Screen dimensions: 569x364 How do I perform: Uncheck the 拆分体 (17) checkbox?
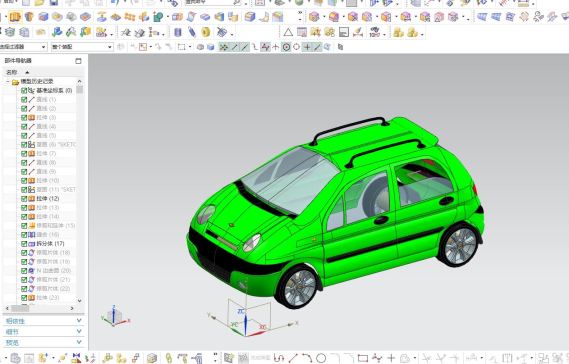point(24,244)
